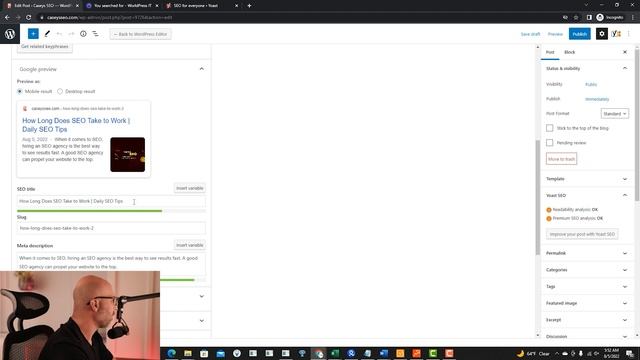Open the editor options three-dots menu
This screenshot has width=640, height=360.
(x=629, y=34)
